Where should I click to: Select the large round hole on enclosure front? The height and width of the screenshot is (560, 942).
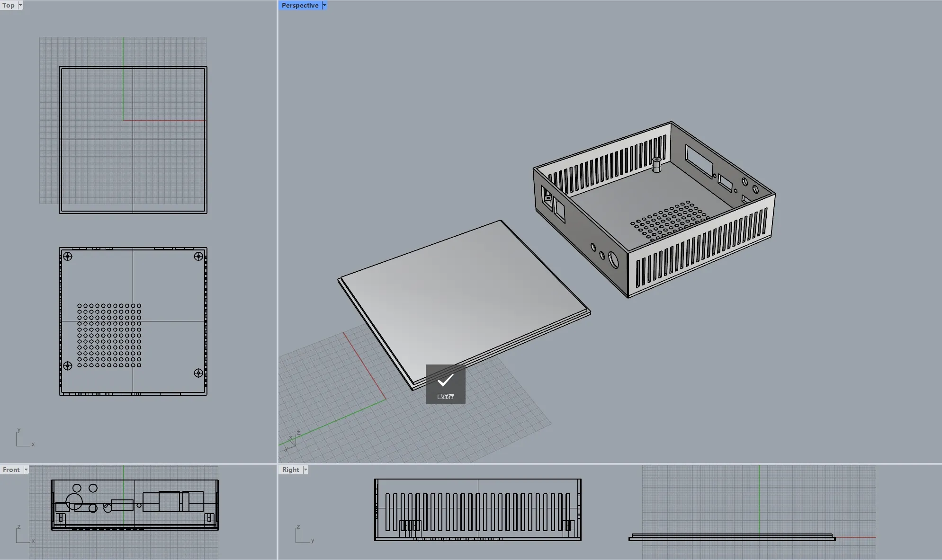click(x=614, y=260)
